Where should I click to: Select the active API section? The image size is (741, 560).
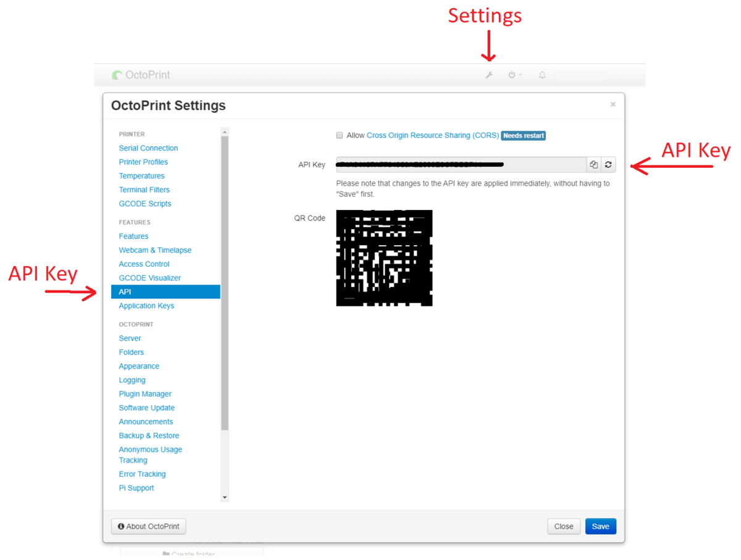pos(165,291)
